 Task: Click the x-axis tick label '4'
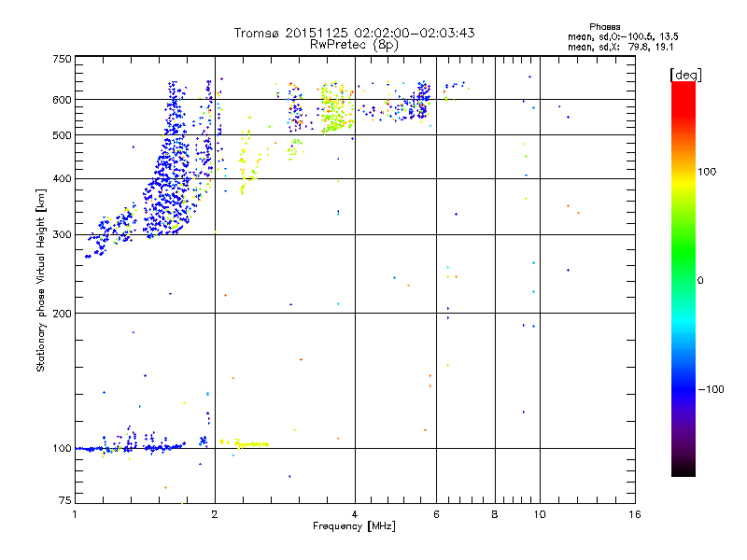point(355,514)
